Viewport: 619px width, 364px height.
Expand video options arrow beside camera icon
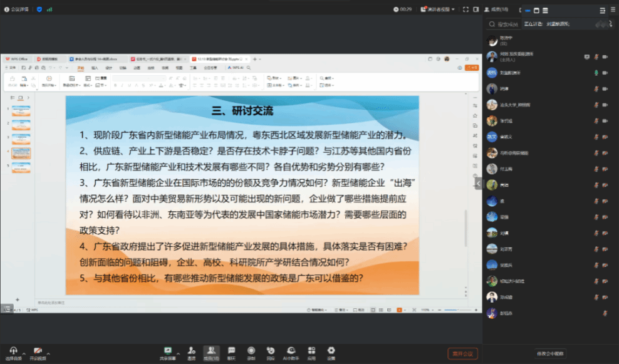tap(48, 352)
